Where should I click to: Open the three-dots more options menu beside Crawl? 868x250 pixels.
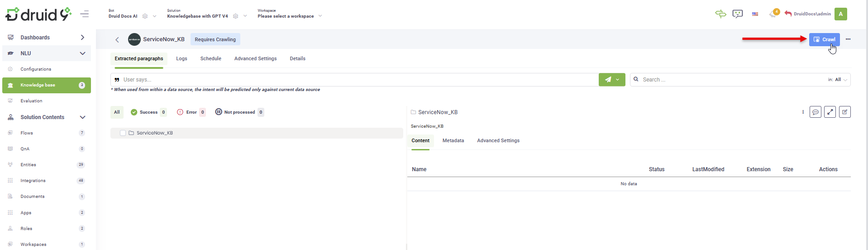(848, 39)
